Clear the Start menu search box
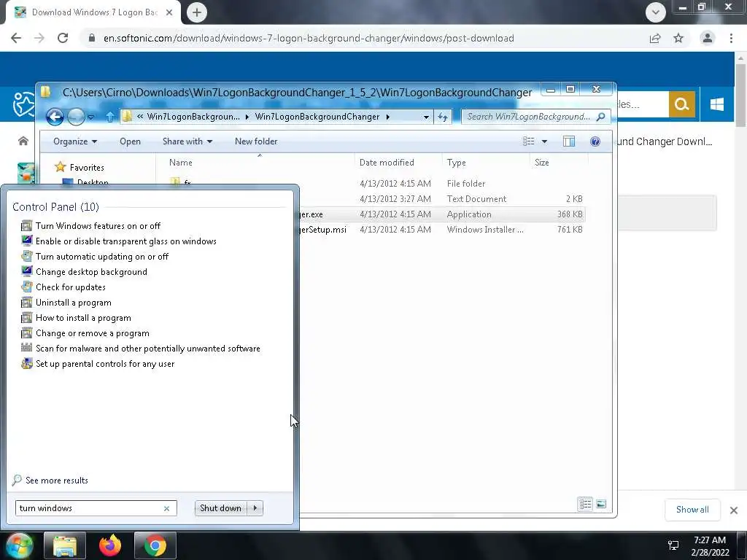This screenshot has width=747, height=560. [167, 508]
